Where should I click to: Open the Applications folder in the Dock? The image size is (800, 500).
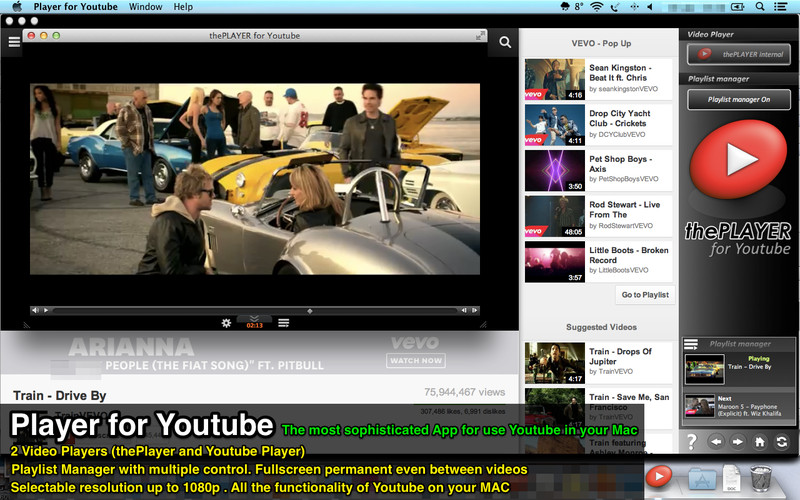[702, 478]
